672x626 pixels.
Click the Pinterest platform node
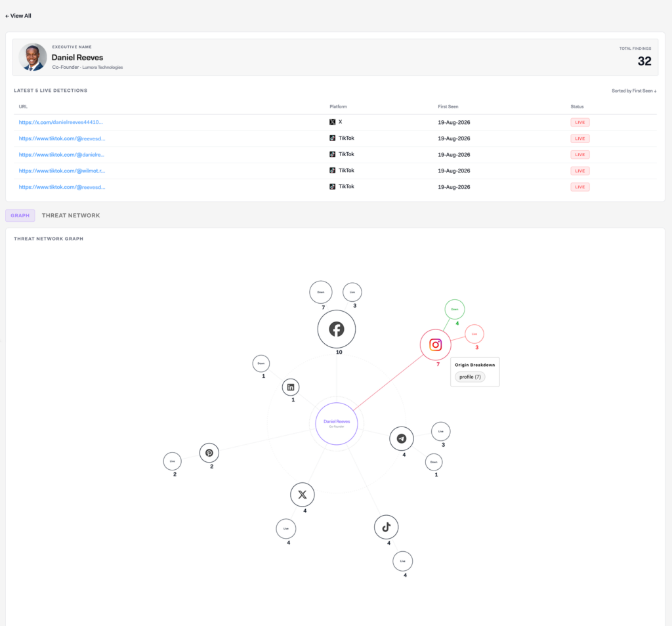(209, 453)
